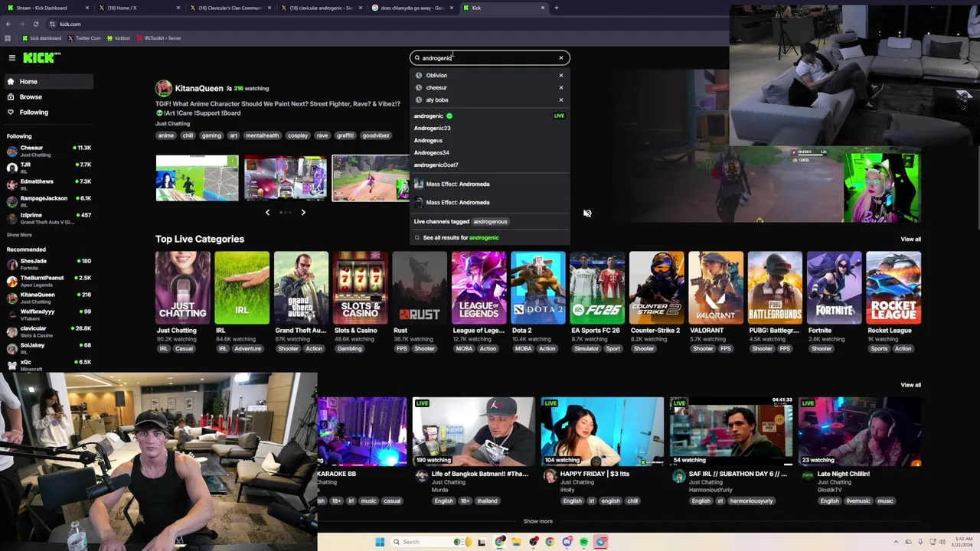The height and width of the screenshot is (551, 980).
Task: Open the 'IRLToolkit - Server' bookmark
Action: [158, 38]
